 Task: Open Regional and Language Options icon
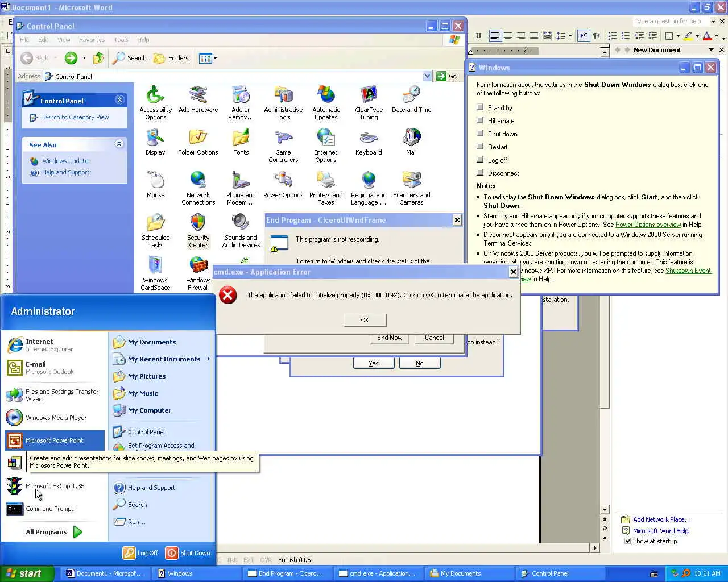click(369, 188)
